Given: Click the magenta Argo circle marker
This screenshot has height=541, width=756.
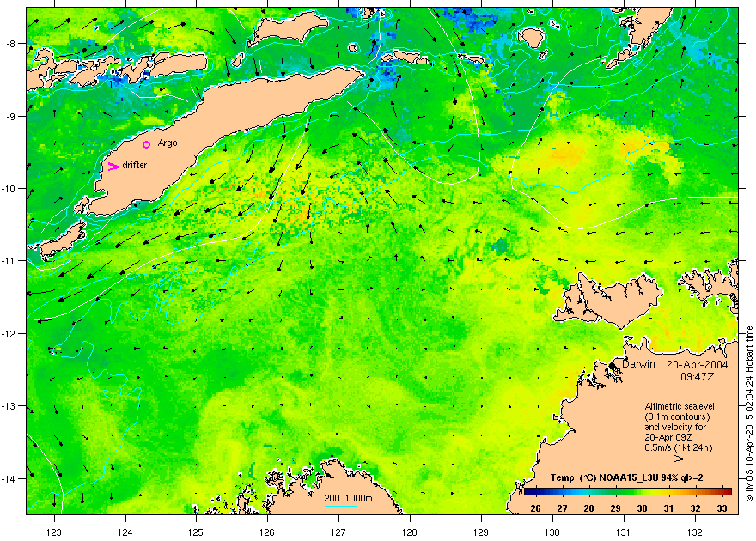Looking at the screenshot, I should 147,144.
